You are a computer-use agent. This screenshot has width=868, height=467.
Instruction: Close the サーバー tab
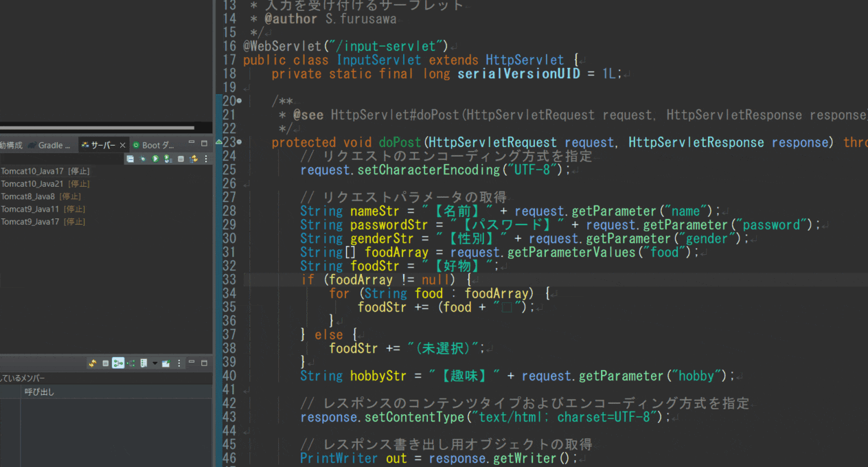[122, 145]
